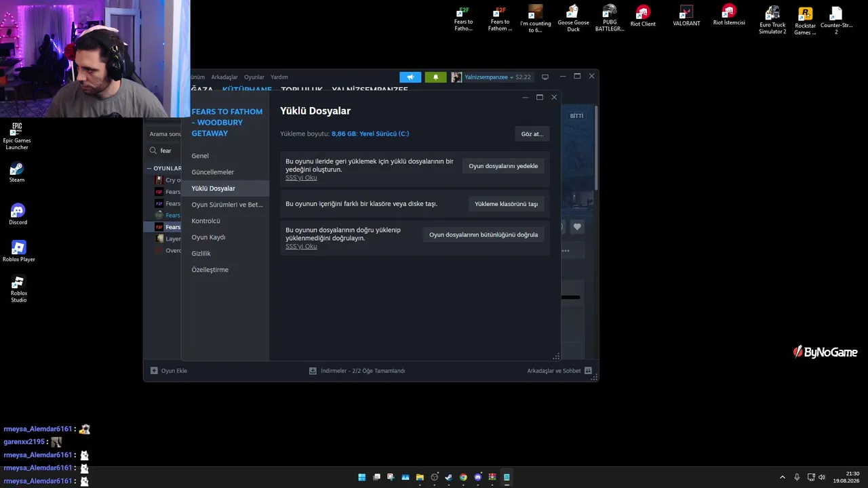Select Counter-Strike 2 desktop icon
The image size is (868, 488).
coord(835,20)
